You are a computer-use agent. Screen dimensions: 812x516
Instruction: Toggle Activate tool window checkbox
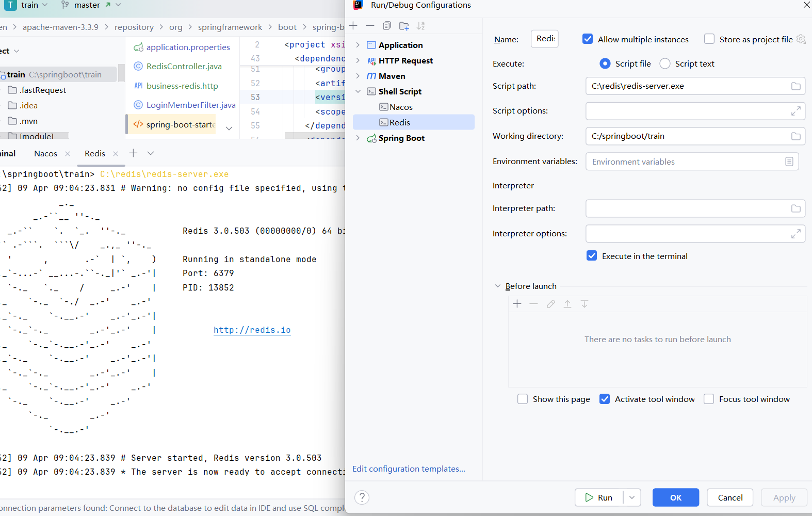605,399
